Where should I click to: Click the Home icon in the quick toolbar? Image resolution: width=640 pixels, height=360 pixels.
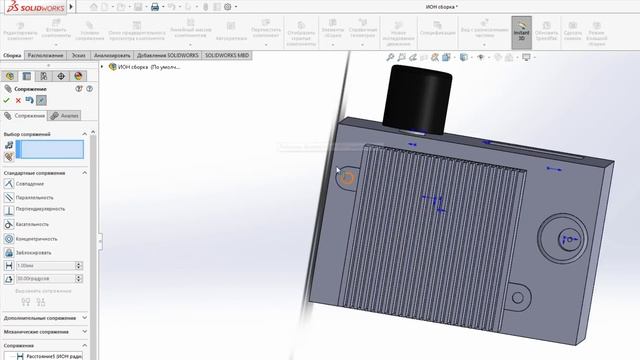(94, 7)
